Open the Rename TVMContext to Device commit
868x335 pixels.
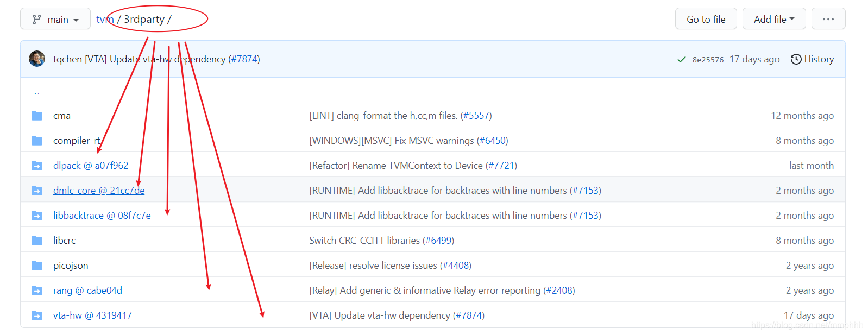point(396,166)
